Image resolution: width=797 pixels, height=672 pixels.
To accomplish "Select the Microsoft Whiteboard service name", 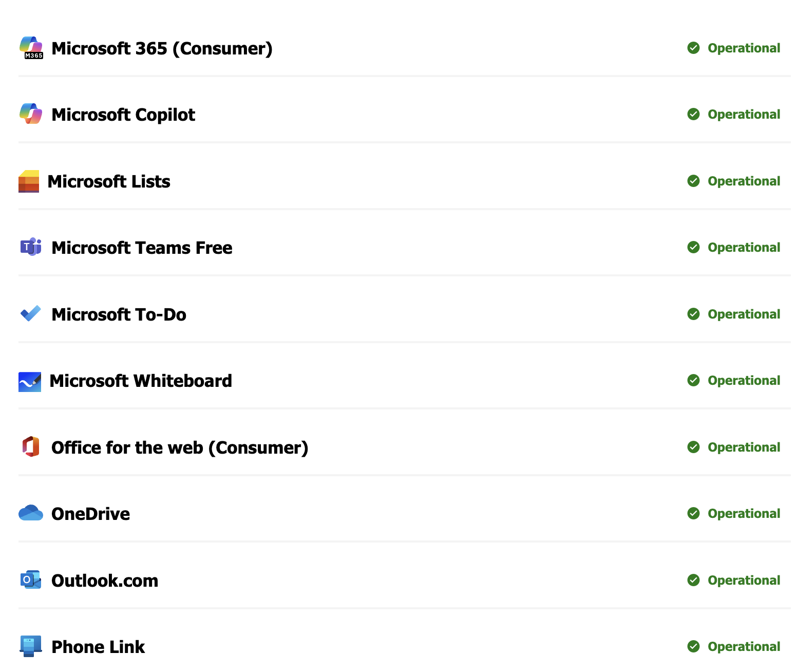I will click(141, 381).
